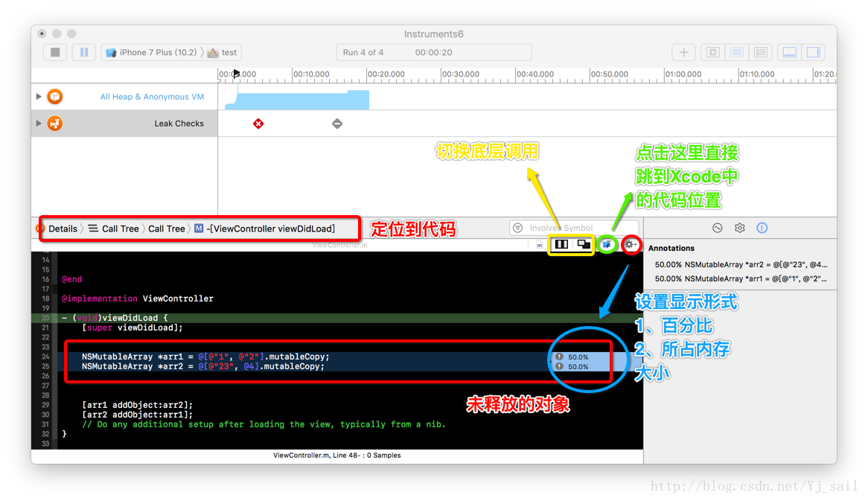Screen dimensions: 868x501
Task: Select iPhone 7 Plus (10.2) target device
Action: 151,52
